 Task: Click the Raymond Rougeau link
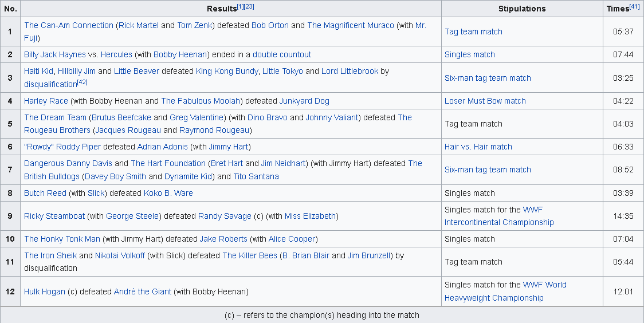214,130
